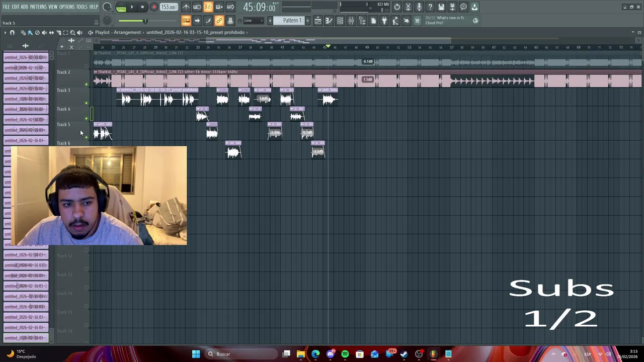
Task: Click the shopping cart content library icon
Action: coord(417,21)
